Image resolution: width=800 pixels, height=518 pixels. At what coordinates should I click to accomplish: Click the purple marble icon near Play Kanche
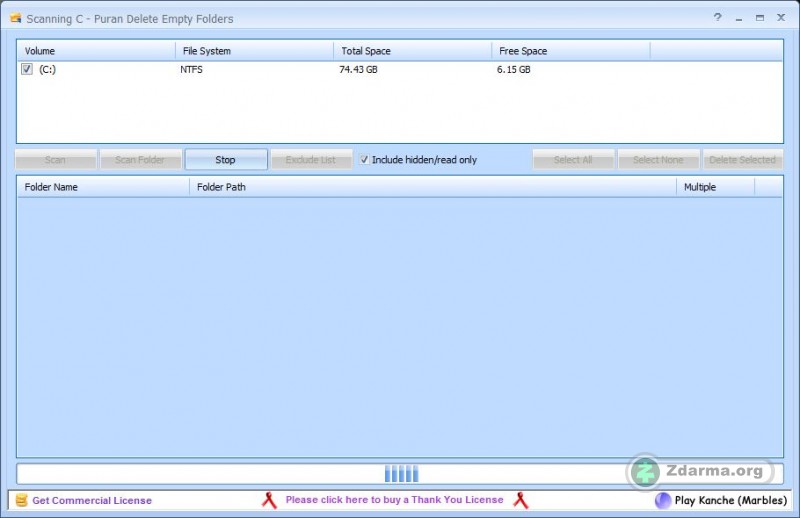point(663,501)
